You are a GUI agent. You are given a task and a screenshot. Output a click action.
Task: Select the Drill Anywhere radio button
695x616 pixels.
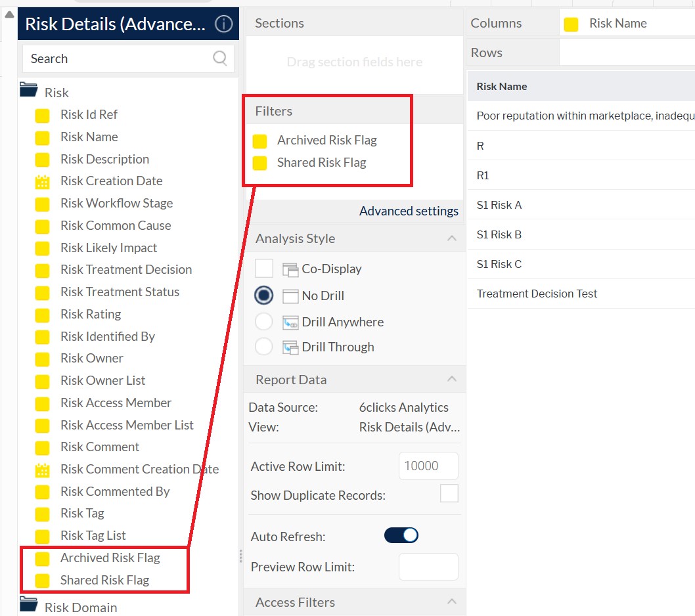pyautogui.click(x=263, y=322)
